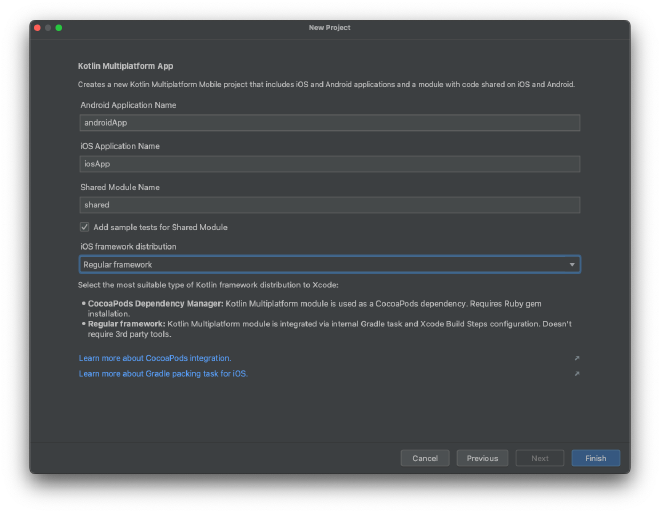Screen dimensions: 660x513
Task: Click external link arrow for CocoaPods integration
Action: (577, 358)
